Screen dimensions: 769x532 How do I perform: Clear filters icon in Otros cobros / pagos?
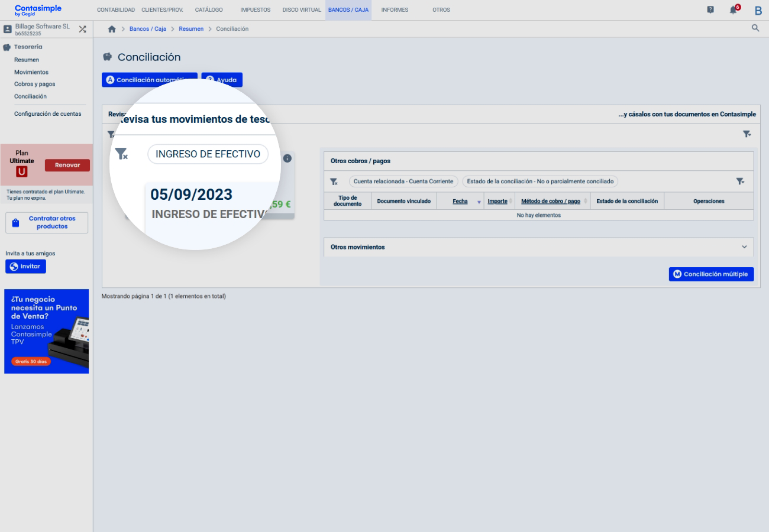pyautogui.click(x=334, y=181)
